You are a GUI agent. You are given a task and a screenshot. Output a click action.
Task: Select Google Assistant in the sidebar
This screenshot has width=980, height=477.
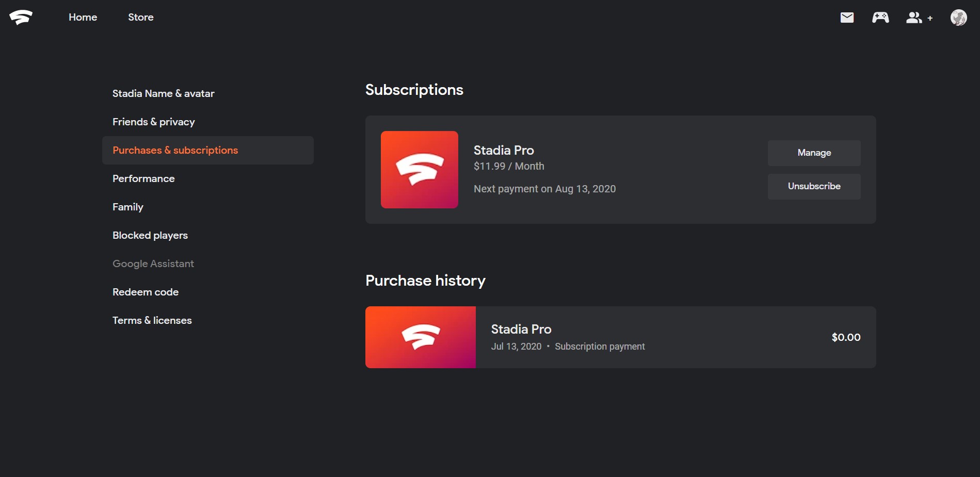click(x=153, y=264)
